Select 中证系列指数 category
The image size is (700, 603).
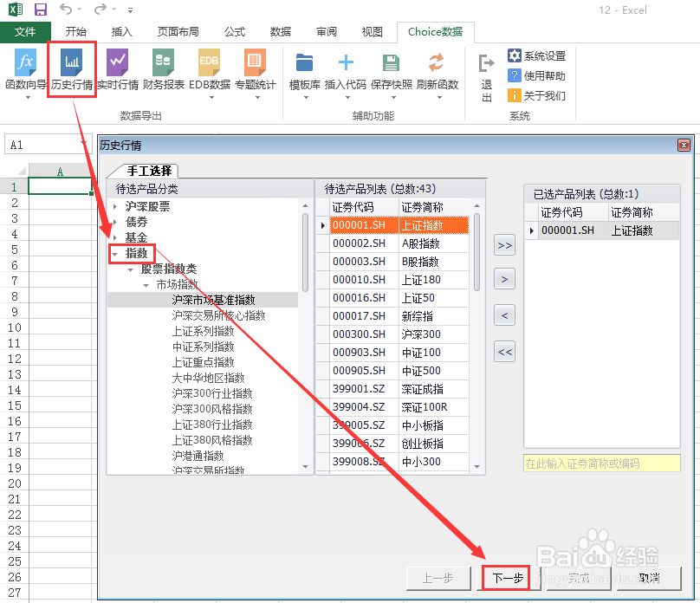click(x=203, y=347)
